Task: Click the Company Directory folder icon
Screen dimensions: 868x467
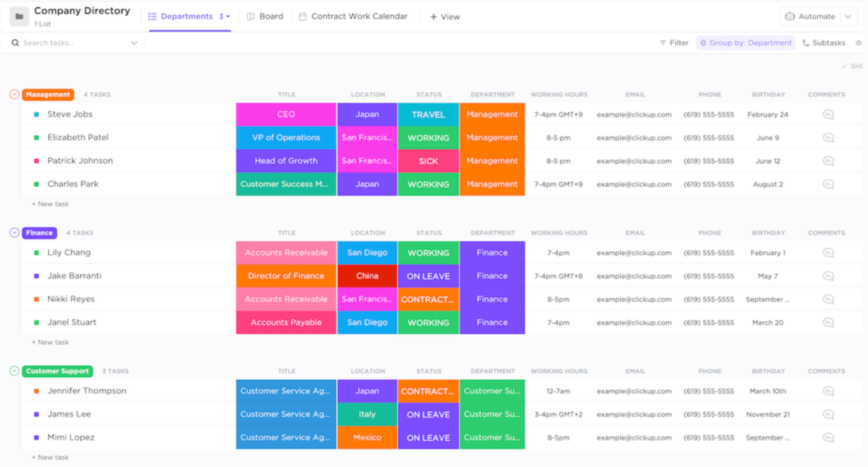Action: (19, 17)
